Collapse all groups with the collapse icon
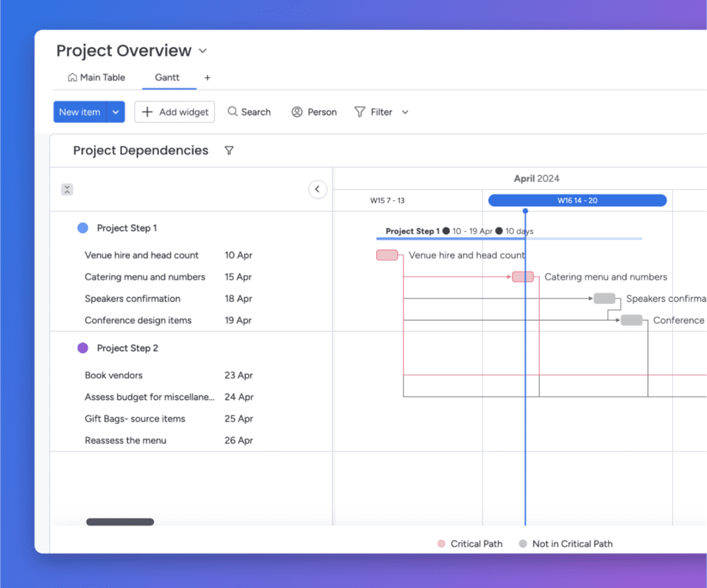Screen dimensions: 707x588 click(x=67, y=189)
